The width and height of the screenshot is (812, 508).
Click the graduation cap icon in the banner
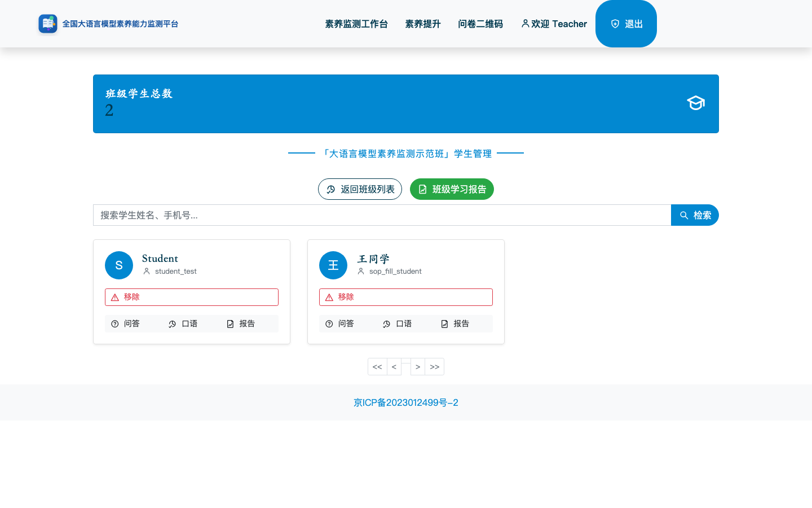click(x=696, y=103)
